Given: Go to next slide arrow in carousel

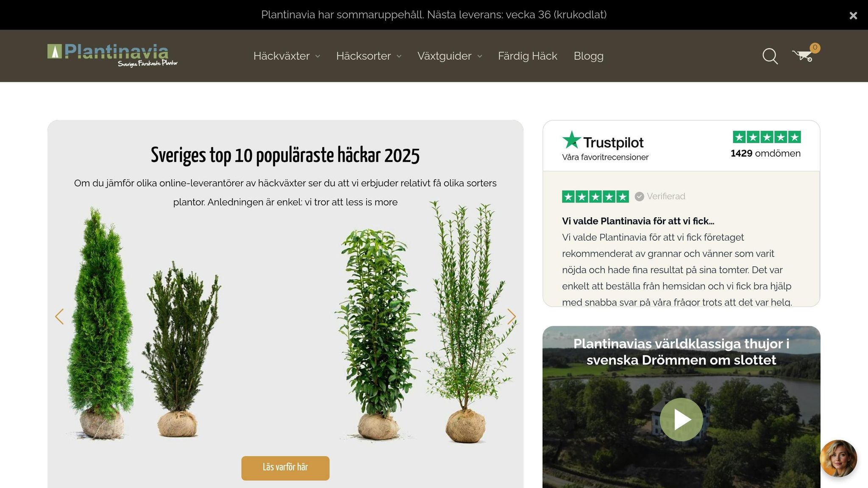Looking at the screenshot, I should click(x=512, y=316).
